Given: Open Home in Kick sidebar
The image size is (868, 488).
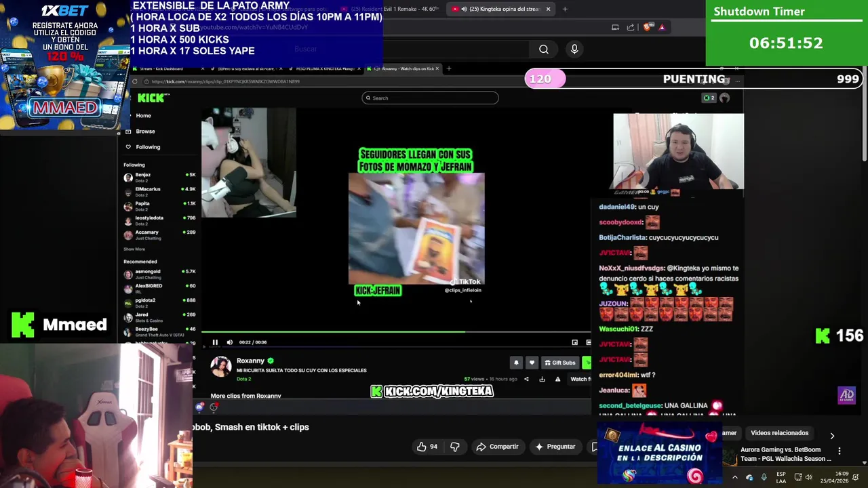Looking at the screenshot, I should tap(143, 116).
